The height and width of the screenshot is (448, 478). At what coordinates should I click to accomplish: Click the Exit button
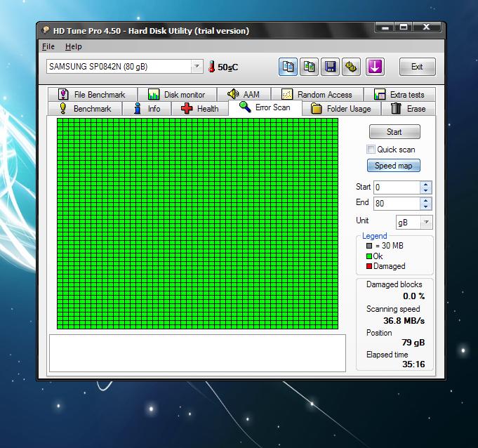417,67
